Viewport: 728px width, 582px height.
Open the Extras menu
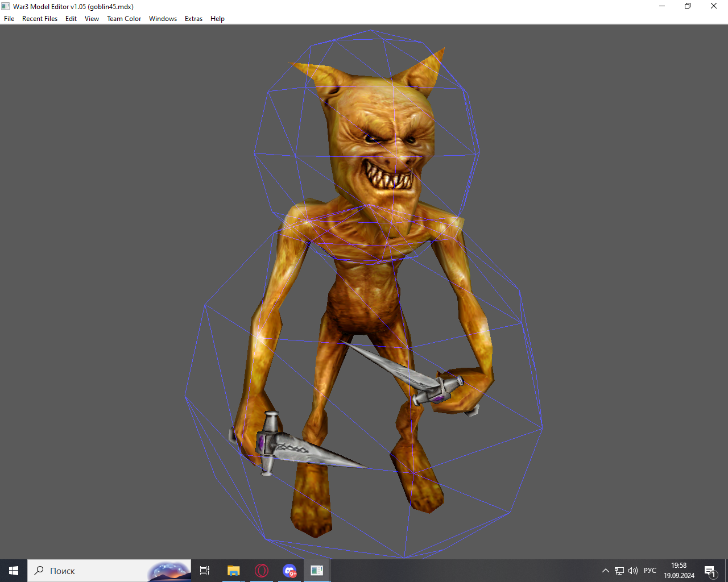(193, 19)
